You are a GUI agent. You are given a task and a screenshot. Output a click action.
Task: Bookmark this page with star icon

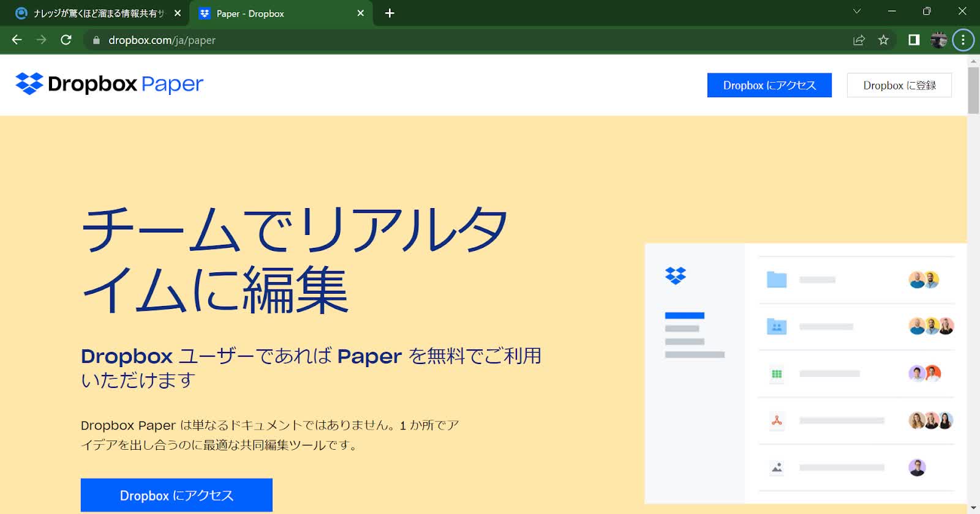pos(883,40)
